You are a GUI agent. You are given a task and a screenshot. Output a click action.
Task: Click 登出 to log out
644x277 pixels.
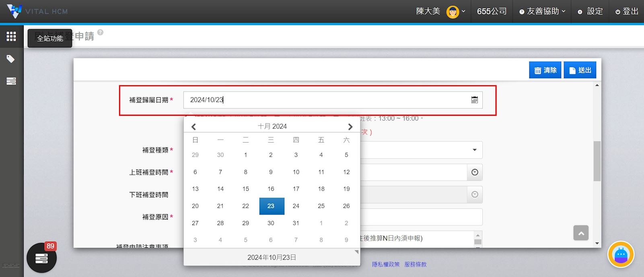pos(626,12)
